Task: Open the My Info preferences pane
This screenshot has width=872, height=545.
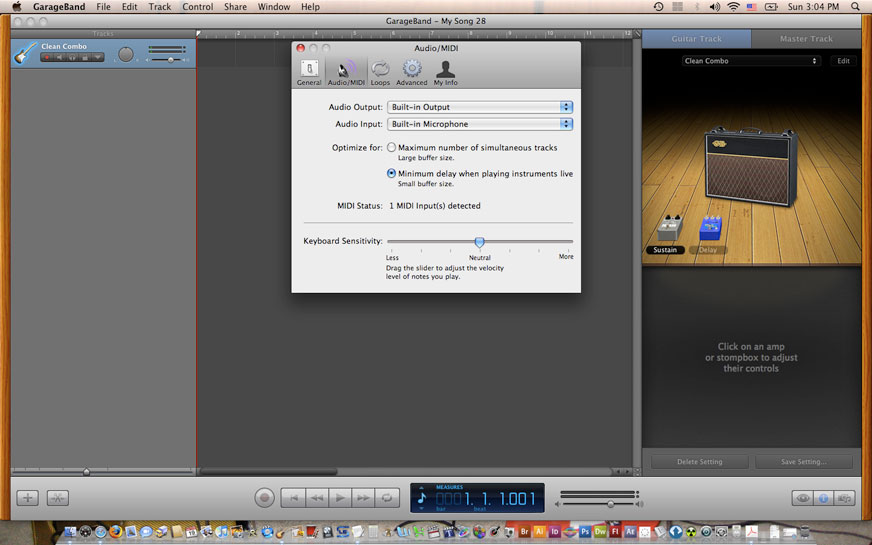Action: pyautogui.click(x=445, y=71)
